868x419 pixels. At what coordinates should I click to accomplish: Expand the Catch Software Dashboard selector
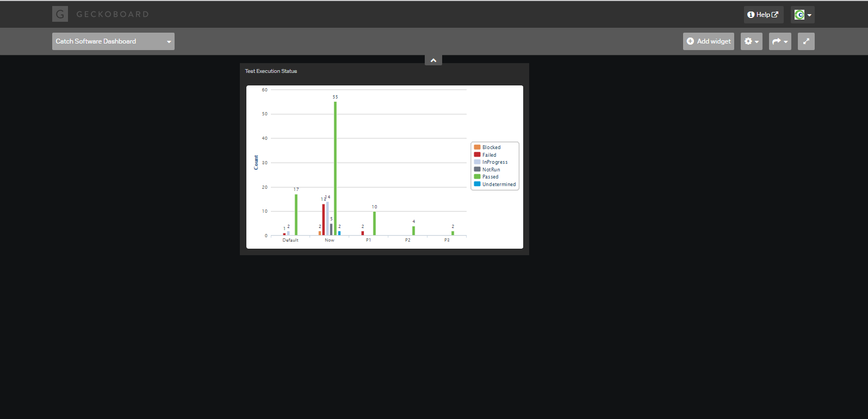coord(113,41)
